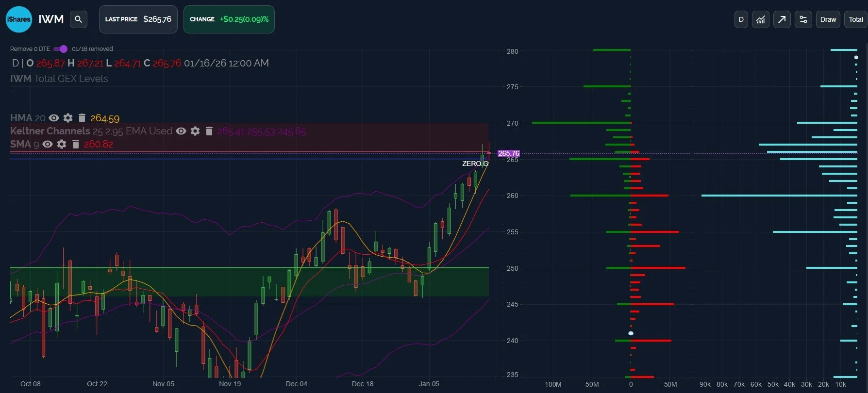Open the ticker search magnifier
The width and height of the screenshot is (868, 393).
tap(78, 19)
